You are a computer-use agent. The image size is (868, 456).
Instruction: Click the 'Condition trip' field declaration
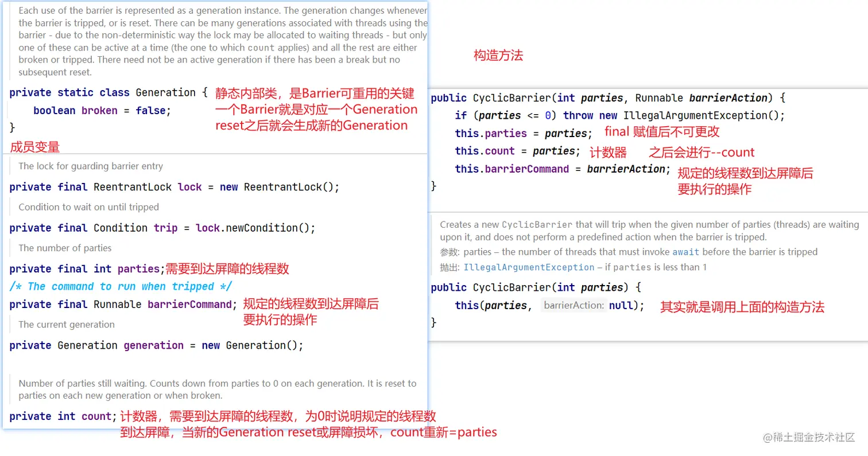[x=162, y=228]
